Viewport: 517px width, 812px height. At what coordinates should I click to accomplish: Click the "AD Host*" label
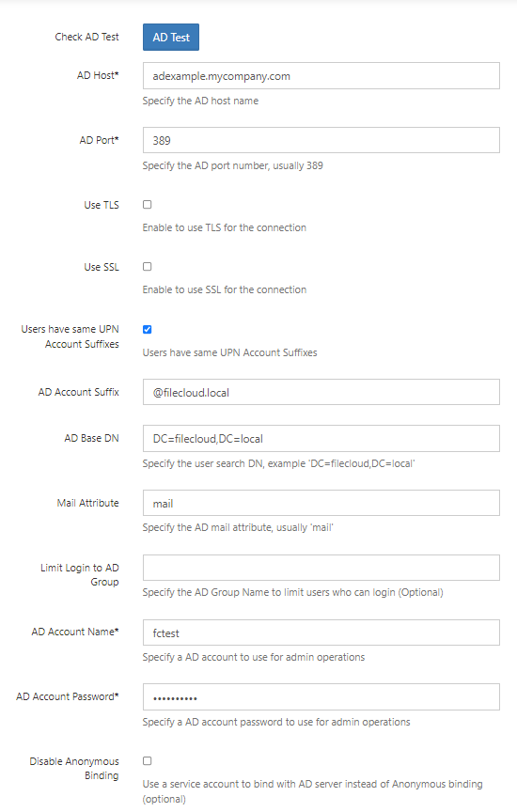(x=98, y=75)
